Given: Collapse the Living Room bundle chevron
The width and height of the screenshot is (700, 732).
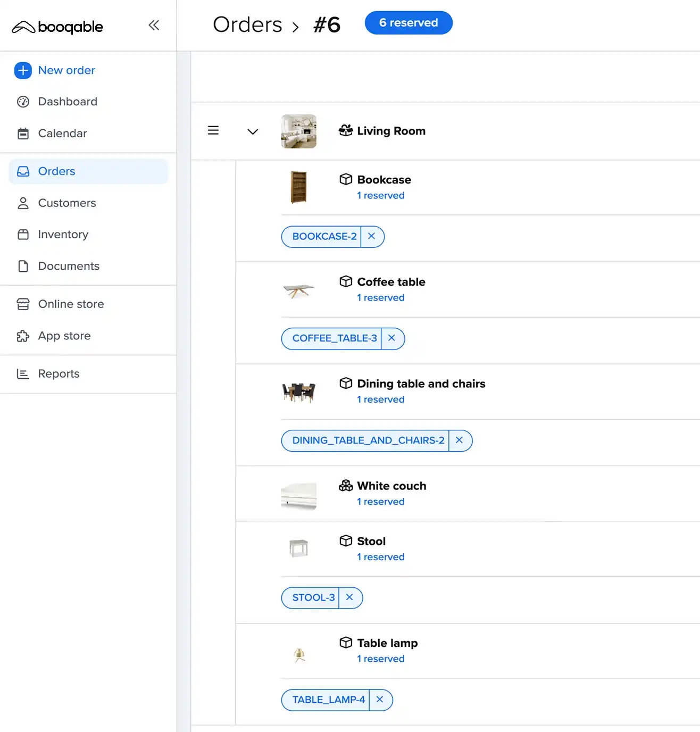Looking at the screenshot, I should pos(253,131).
